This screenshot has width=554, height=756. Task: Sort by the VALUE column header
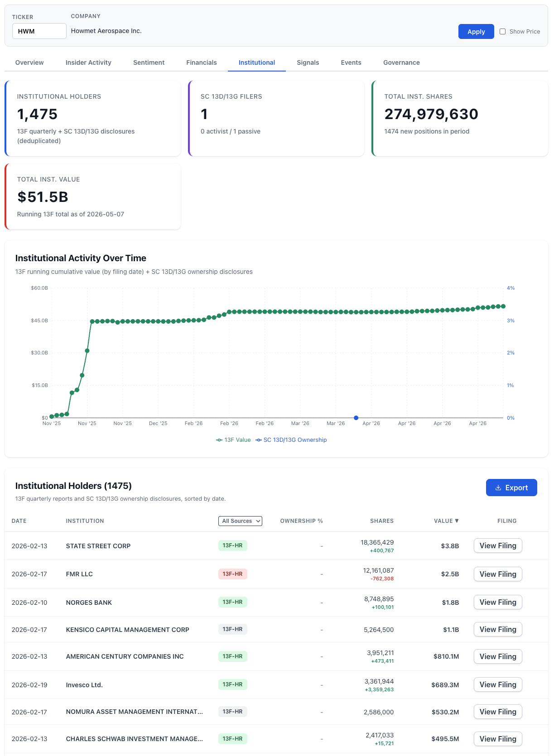[x=446, y=521]
